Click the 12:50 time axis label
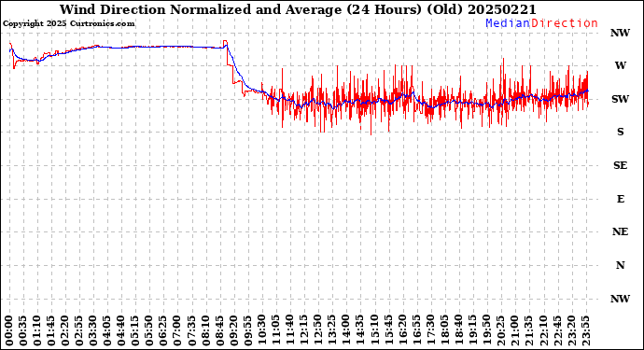 pyautogui.click(x=317, y=330)
